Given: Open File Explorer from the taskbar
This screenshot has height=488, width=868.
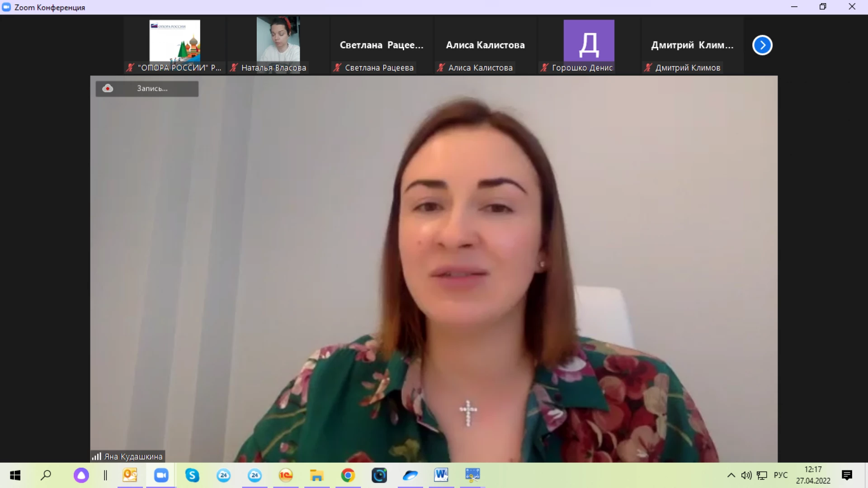Looking at the screenshot, I should click(316, 475).
